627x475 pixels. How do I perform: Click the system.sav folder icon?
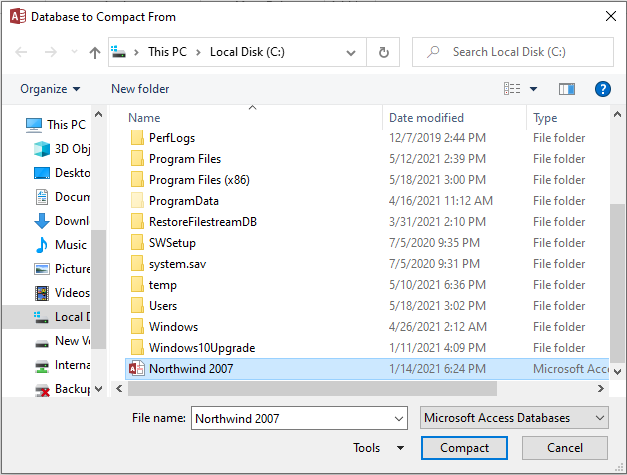point(137,264)
